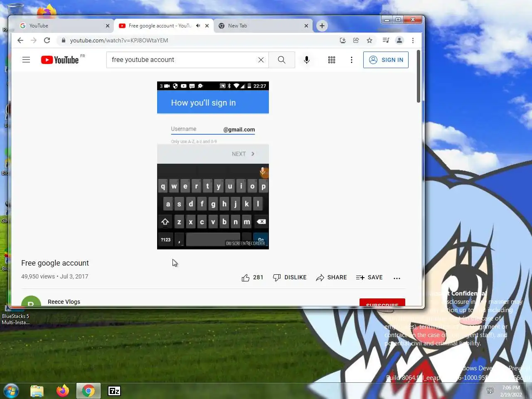Select the Chrome taskbar button
532x399 pixels.
click(88, 391)
